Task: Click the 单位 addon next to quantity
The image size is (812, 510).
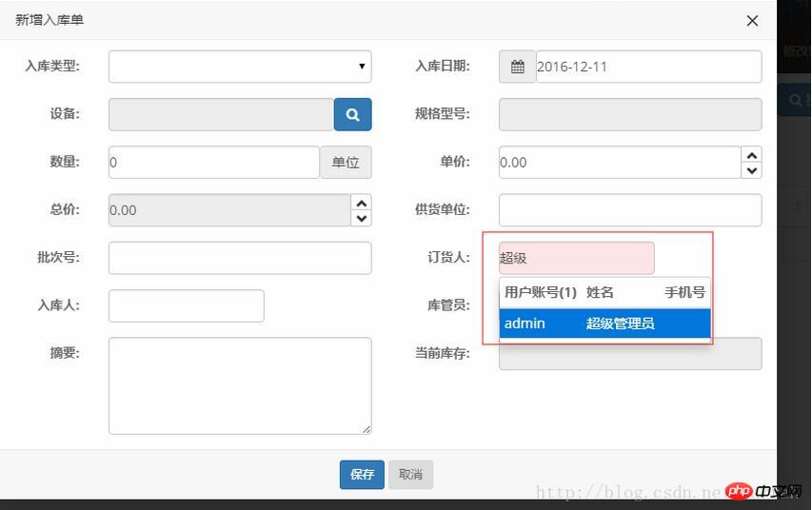Action: [x=346, y=162]
